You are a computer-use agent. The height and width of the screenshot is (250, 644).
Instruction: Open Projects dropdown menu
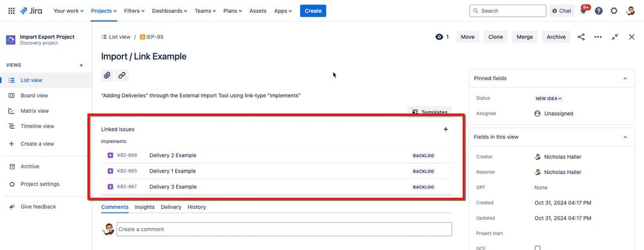click(x=104, y=11)
